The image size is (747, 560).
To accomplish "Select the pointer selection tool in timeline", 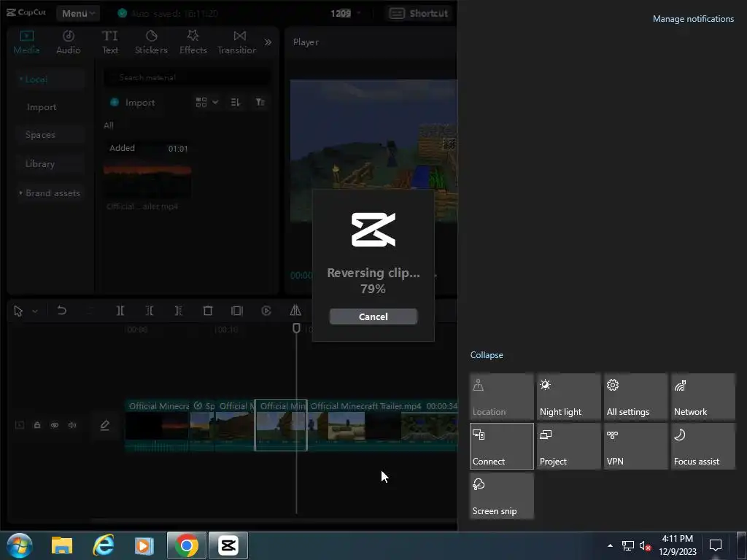I will click(x=18, y=311).
